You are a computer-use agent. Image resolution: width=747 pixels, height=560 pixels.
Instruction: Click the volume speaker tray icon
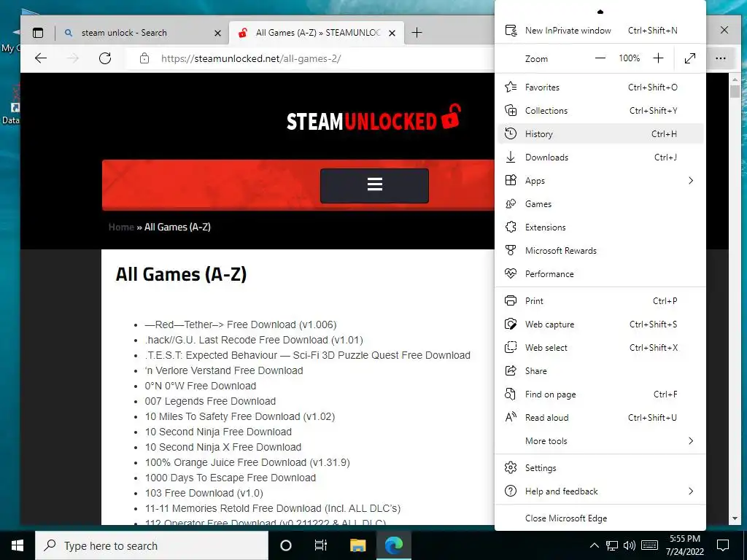630,545
